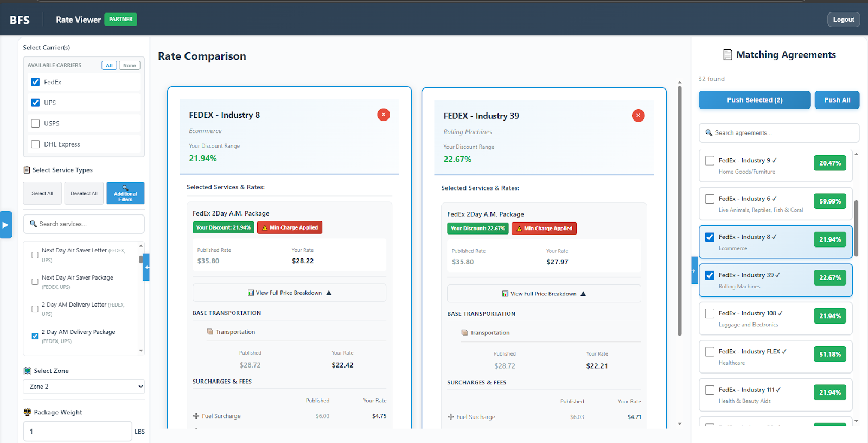Expand the left blue arrow side tab
This screenshot has width=868, height=443.
[6, 225]
